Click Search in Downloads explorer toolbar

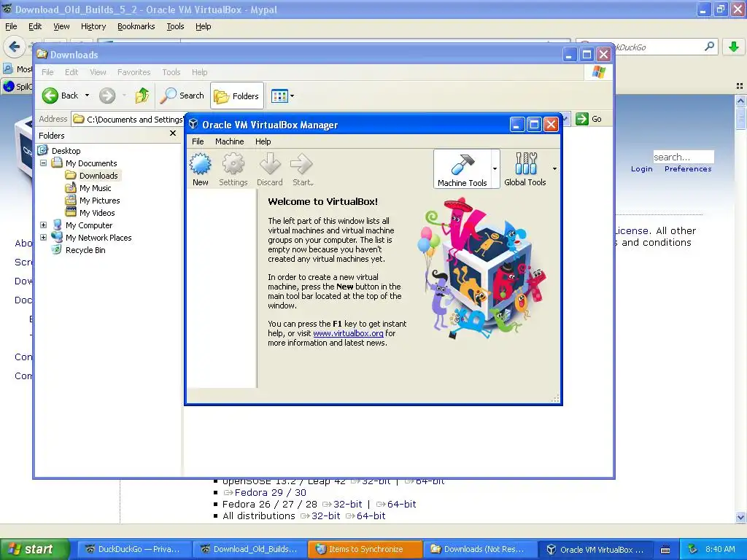coord(182,96)
